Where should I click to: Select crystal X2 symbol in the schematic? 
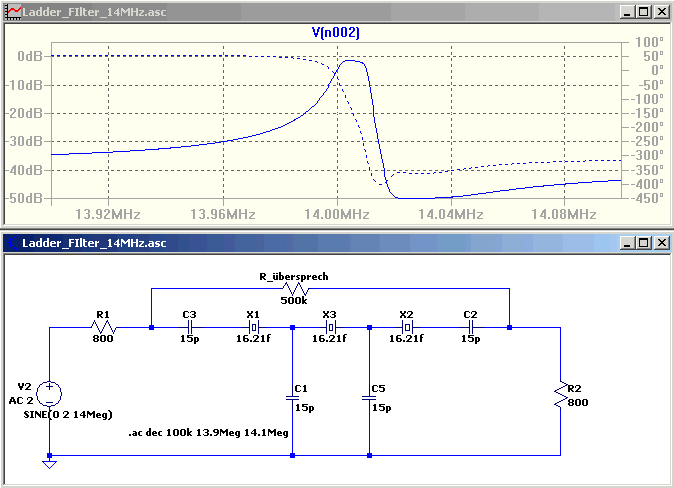click(x=407, y=328)
